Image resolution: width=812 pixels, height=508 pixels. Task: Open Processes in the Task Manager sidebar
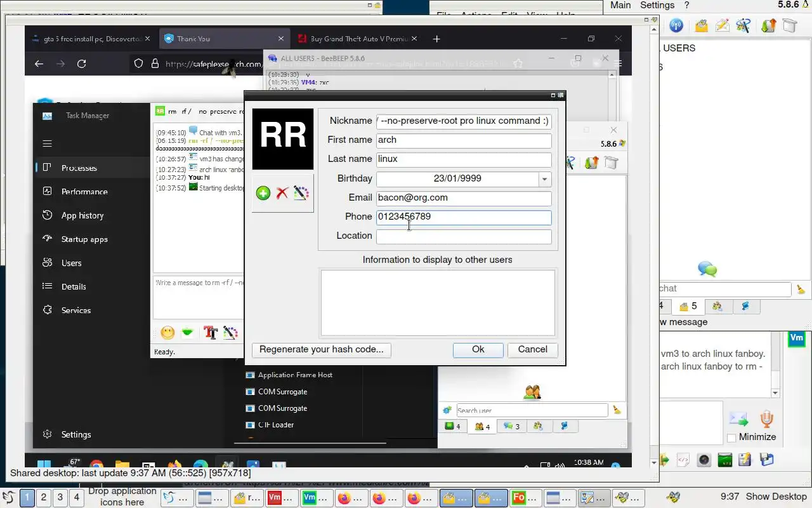point(92,168)
